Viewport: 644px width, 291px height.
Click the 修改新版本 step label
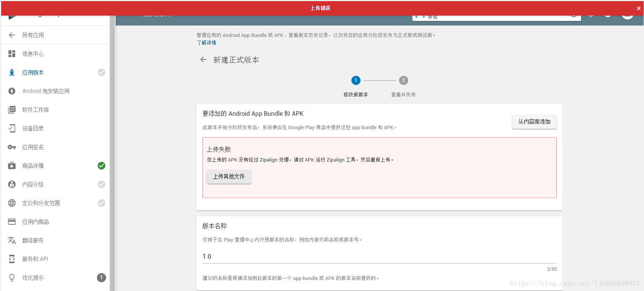(356, 94)
